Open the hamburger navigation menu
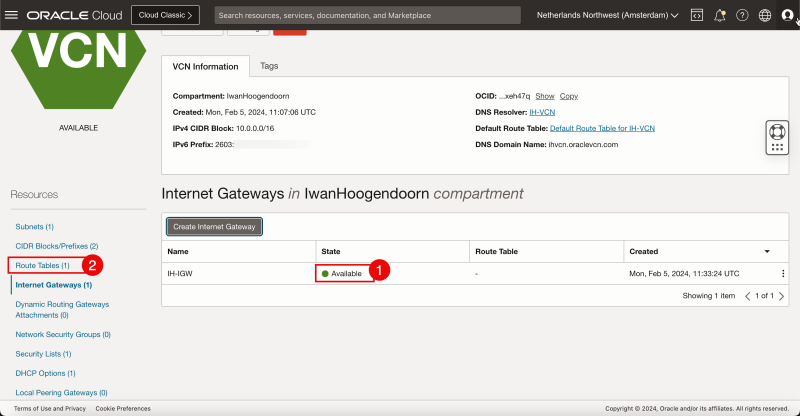Screen dimensions: 800x416 coord(12,15)
